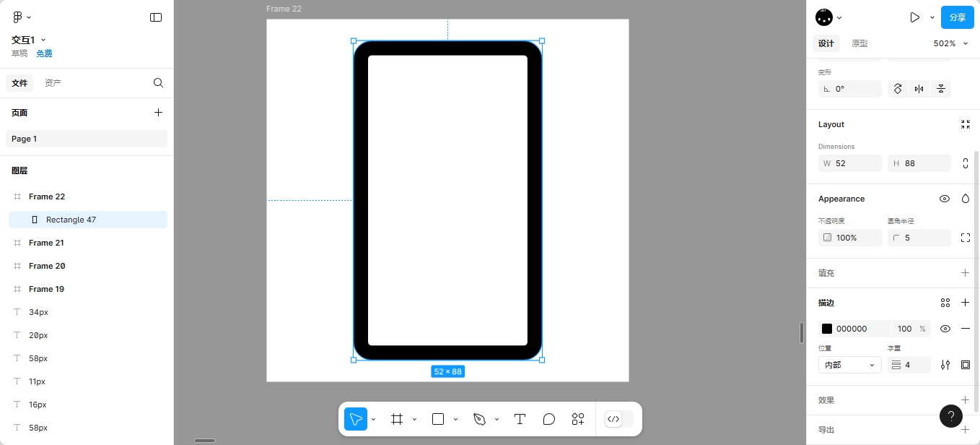The image size is (980, 445).
Task: Switch to the 原型 prototype tab
Action: pyautogui.click(x=859, y=43)
